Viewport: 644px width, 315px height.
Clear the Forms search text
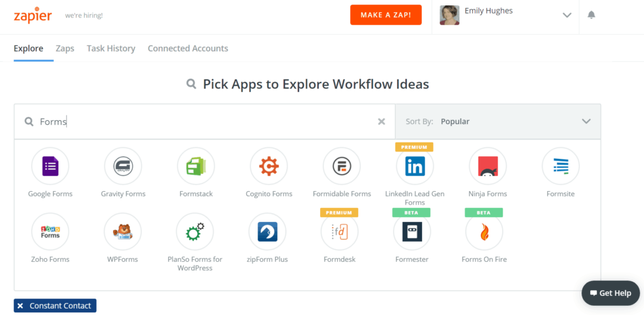click(382, 121)
